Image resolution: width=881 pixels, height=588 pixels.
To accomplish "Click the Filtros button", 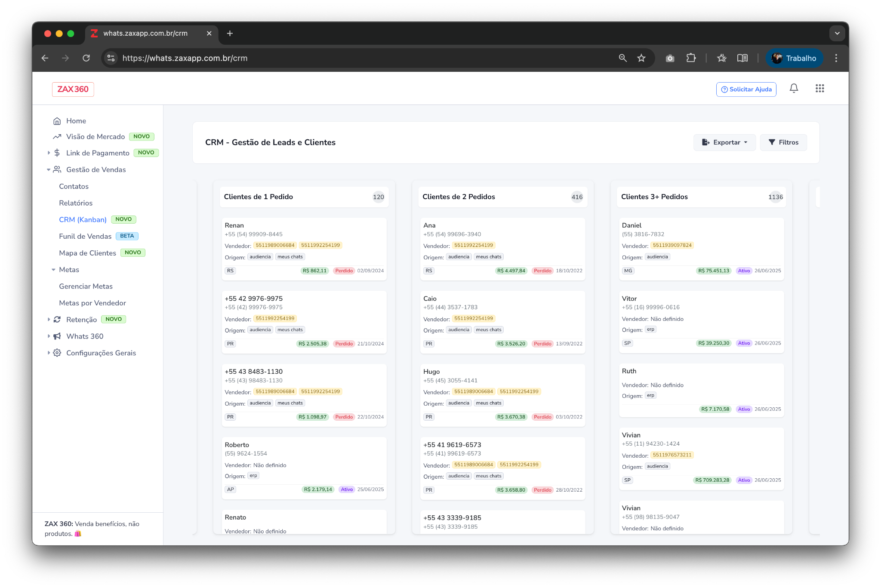I will [783, 142].
